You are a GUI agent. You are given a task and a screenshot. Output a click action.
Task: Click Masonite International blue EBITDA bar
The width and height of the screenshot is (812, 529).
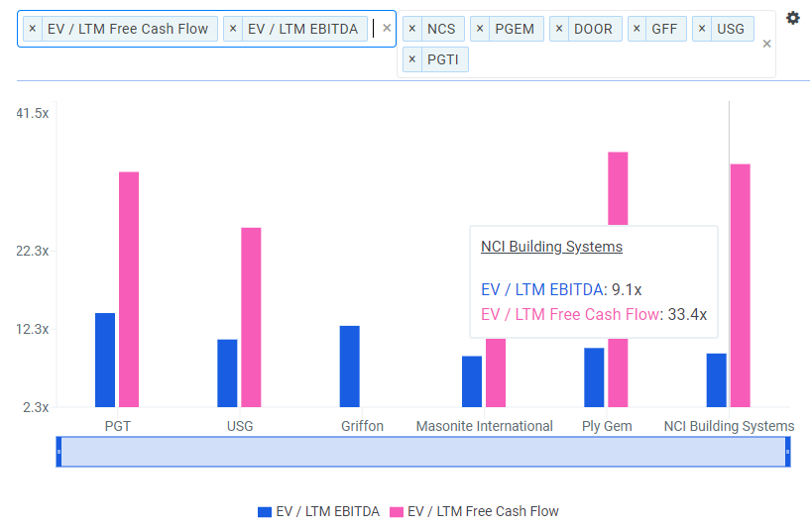coord(472,381)
